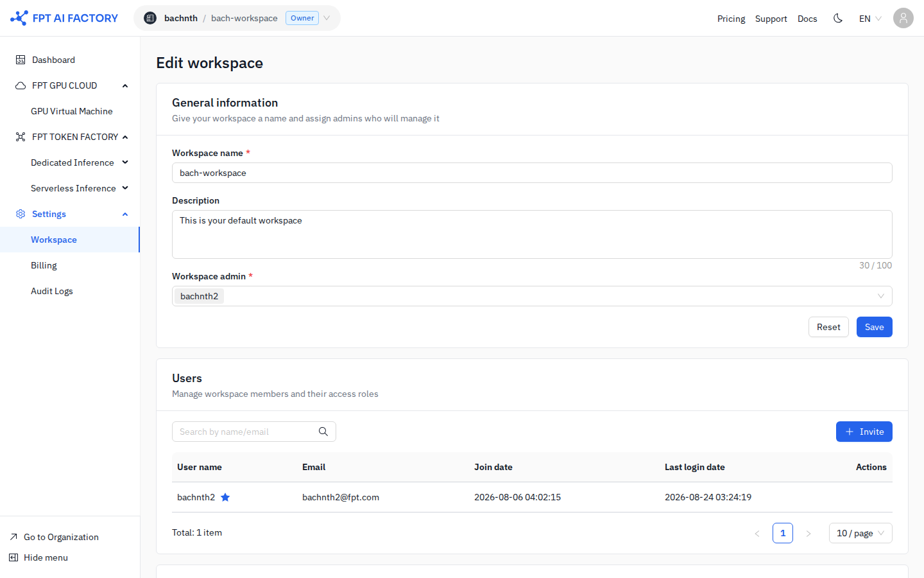Click the Total: 1 item text
This screenshot has width=924, height=578.
(197, 532)
